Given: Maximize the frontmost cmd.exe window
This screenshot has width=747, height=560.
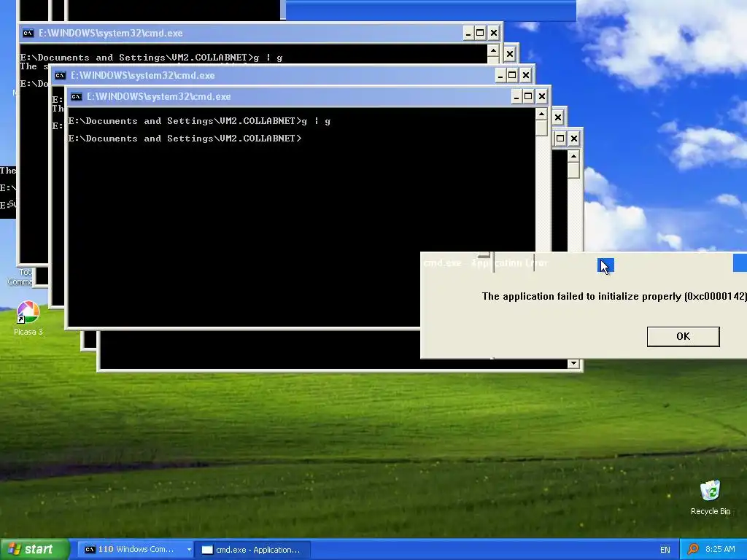Looking at the screenshot, I should pyautogui.click(x=528, y=97).
